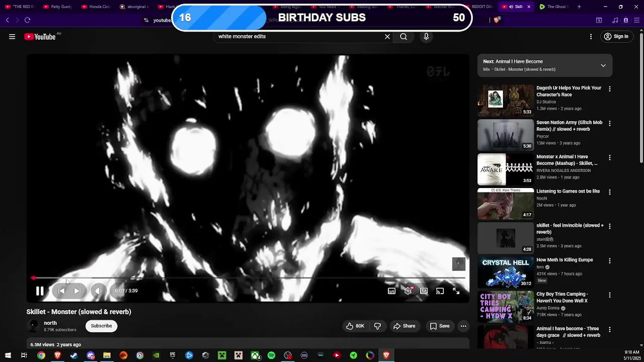Like the video with 80K likes
This screenshot has width=644, height=362.
(355, 326)
